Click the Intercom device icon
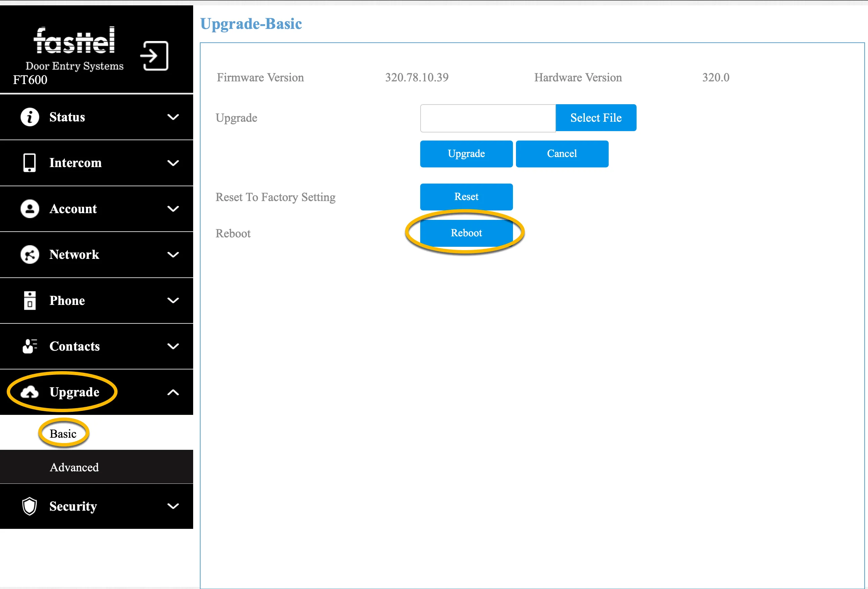Screen dimensions: 868x589 30,163
